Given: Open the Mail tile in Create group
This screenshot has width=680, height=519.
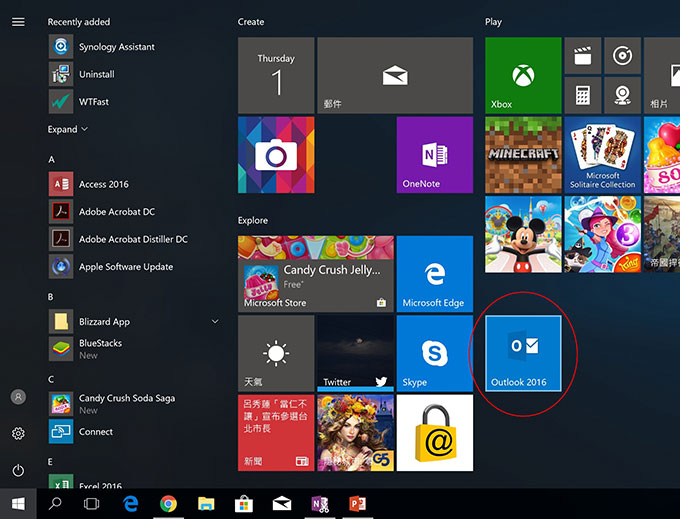Looking at the screenshot, I should [395, 75].
